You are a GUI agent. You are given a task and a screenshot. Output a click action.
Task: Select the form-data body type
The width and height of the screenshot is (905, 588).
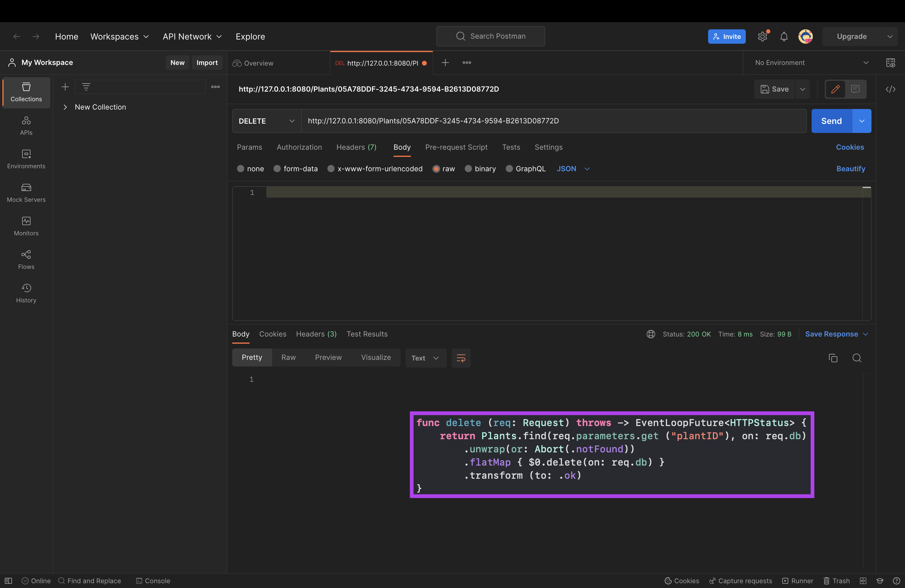pyautogui.click(x=296, y=169)
